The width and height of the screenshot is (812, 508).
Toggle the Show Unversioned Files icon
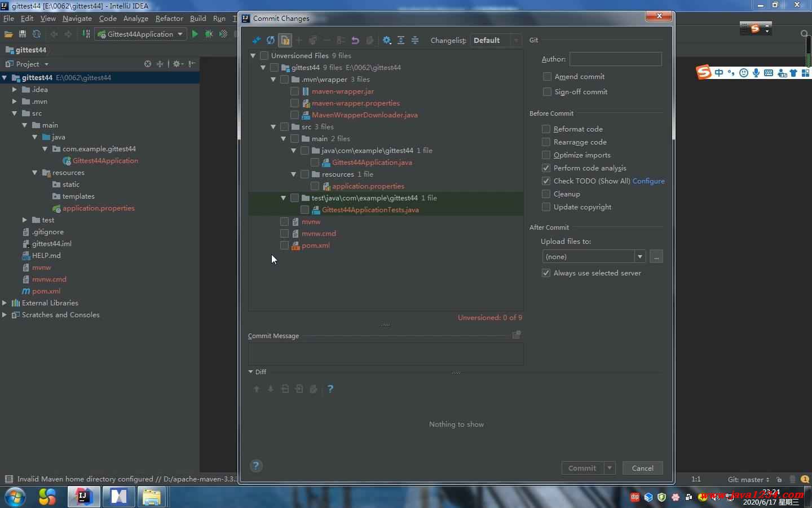(x=285, y=40)
